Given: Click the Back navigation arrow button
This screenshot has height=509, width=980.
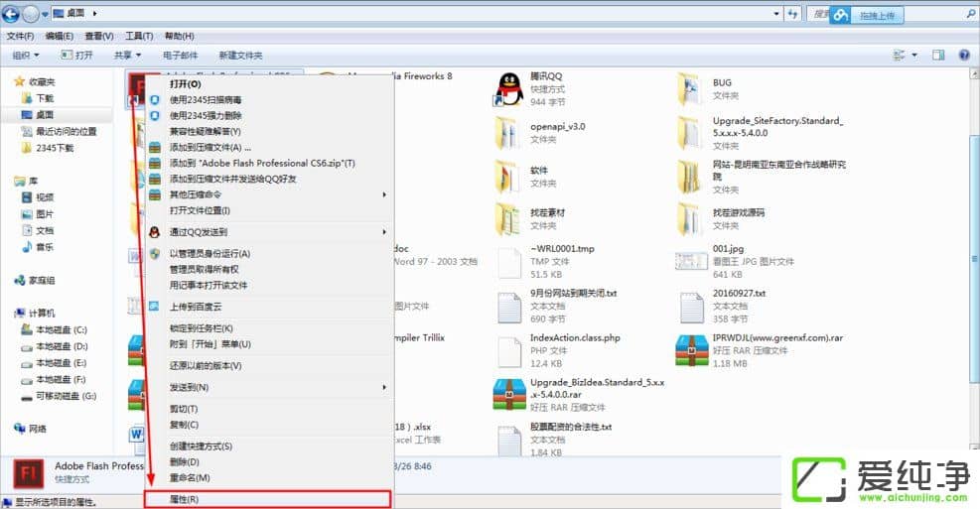Looking at the screenshot, I should coord(13,15).
